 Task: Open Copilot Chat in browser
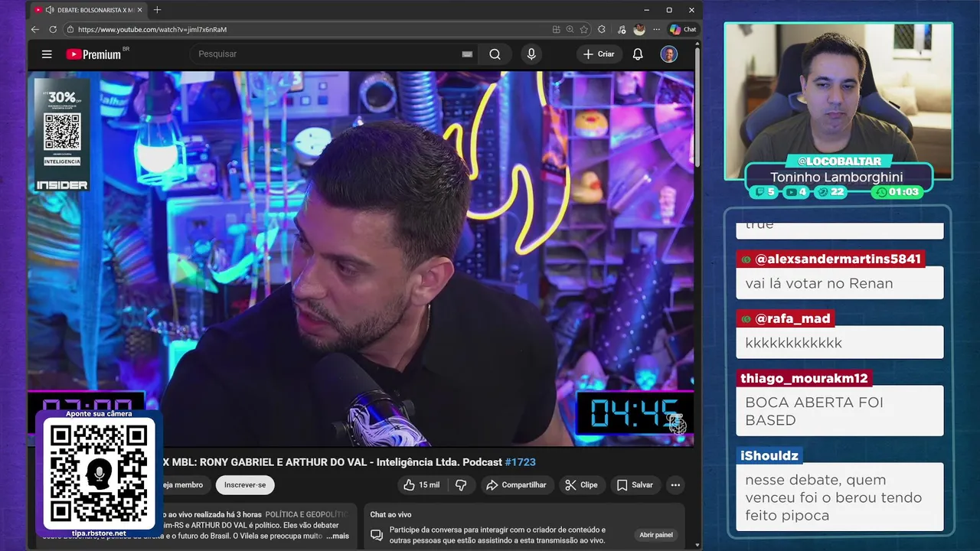683,29
